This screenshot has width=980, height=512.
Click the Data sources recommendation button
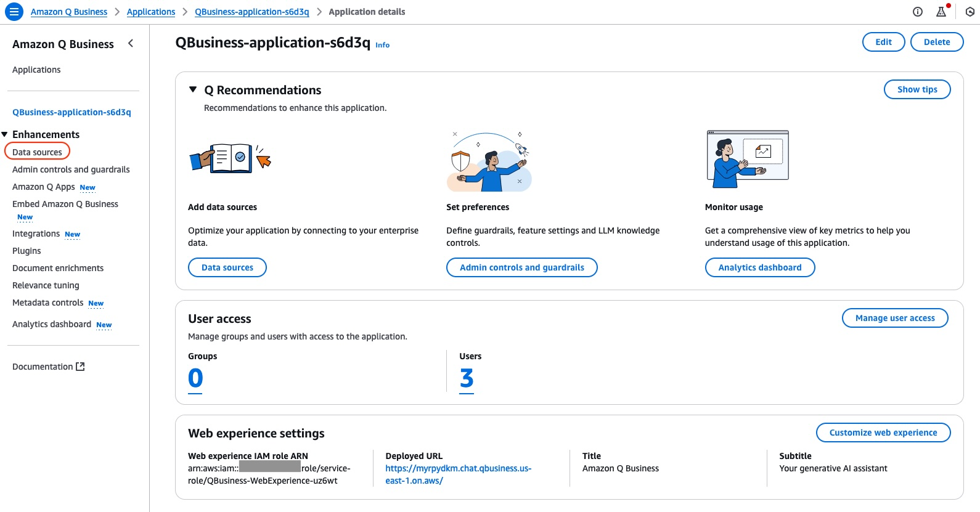coord(227,267)
